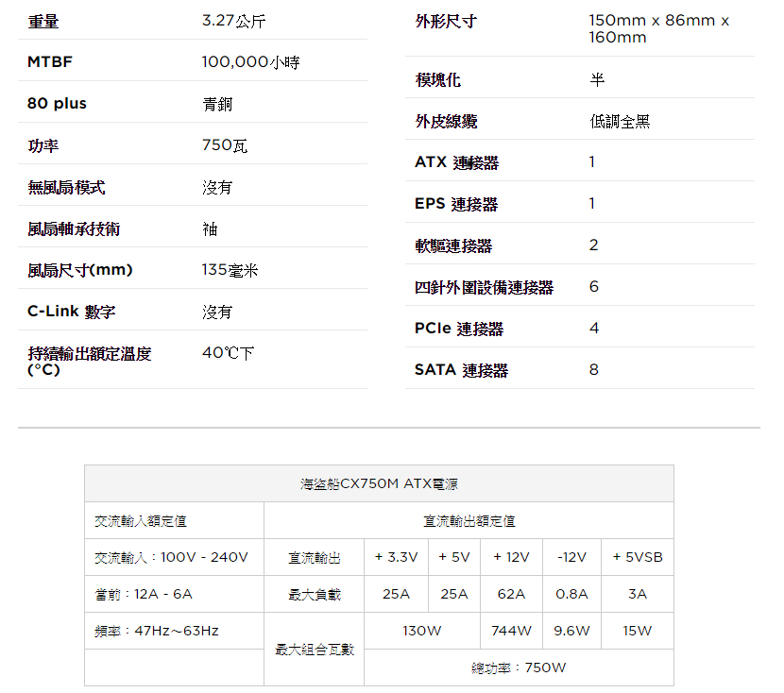Click the 外形尺寸 dimensions label
Screen dimensions: 784x693
(445, 21)
